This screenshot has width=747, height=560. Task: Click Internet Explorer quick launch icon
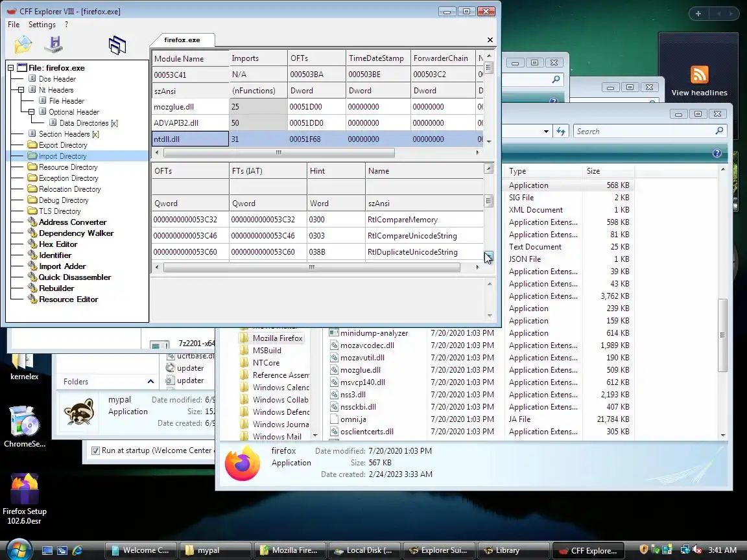77,550
